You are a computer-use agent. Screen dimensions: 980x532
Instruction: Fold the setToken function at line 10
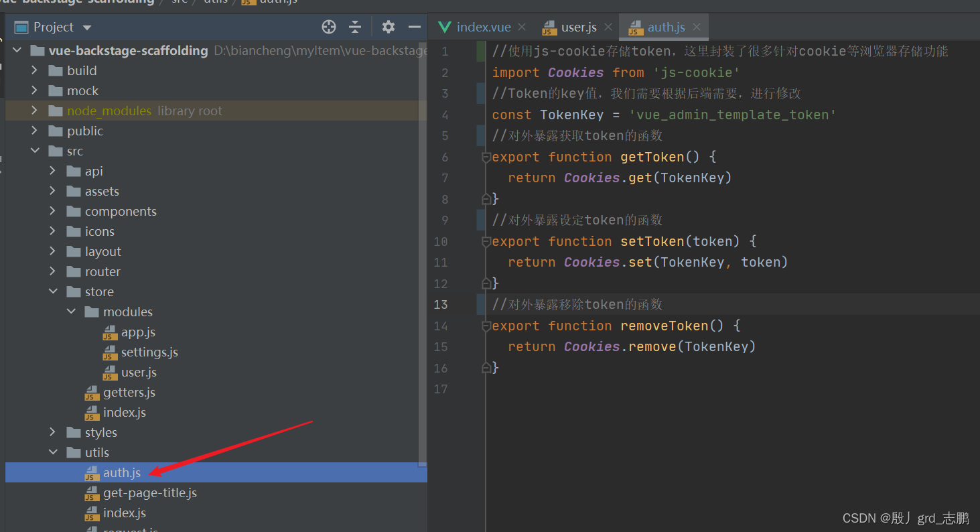coord(486,241)
